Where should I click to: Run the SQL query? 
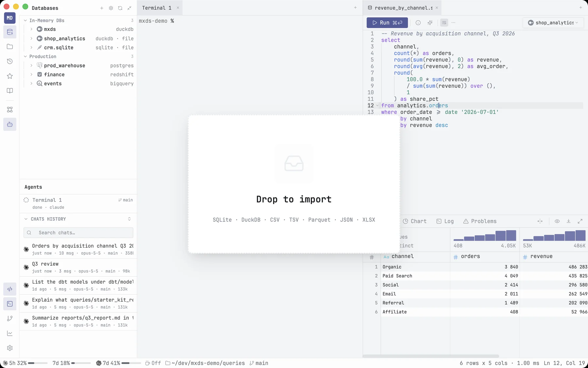point(387,23)
